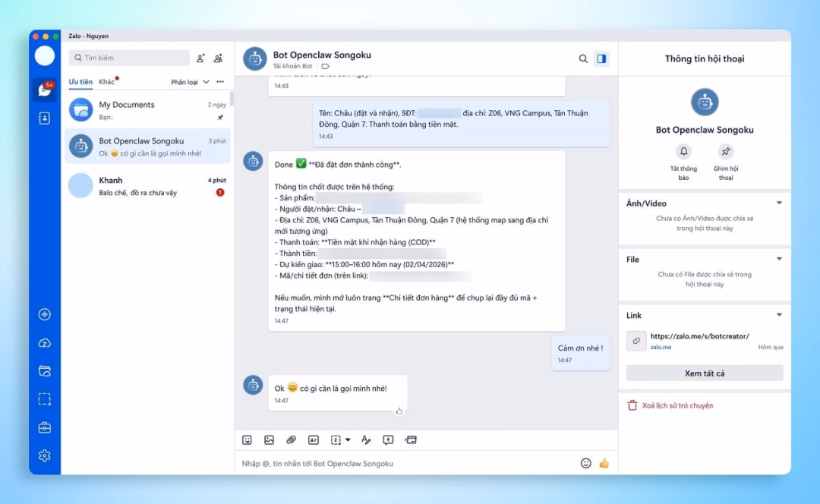820x504 pixels.
Task: Open the sticker picker icon
Action: [248, 439]
